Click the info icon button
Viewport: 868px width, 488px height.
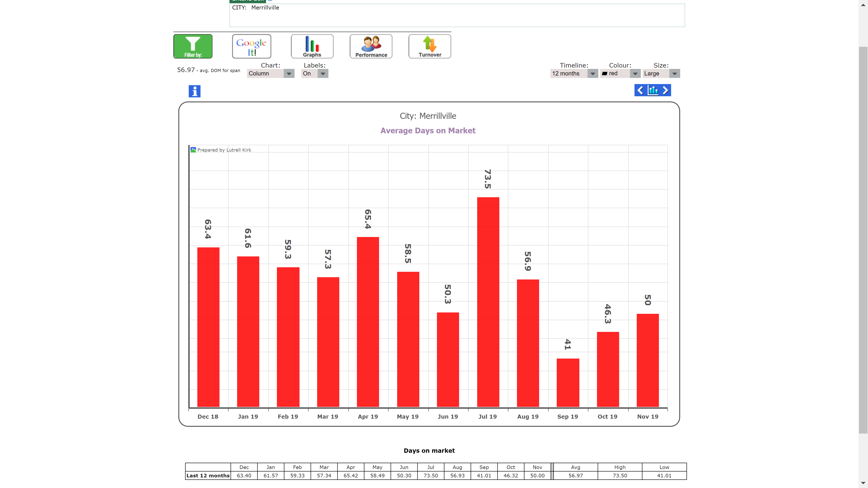(194, 91)
